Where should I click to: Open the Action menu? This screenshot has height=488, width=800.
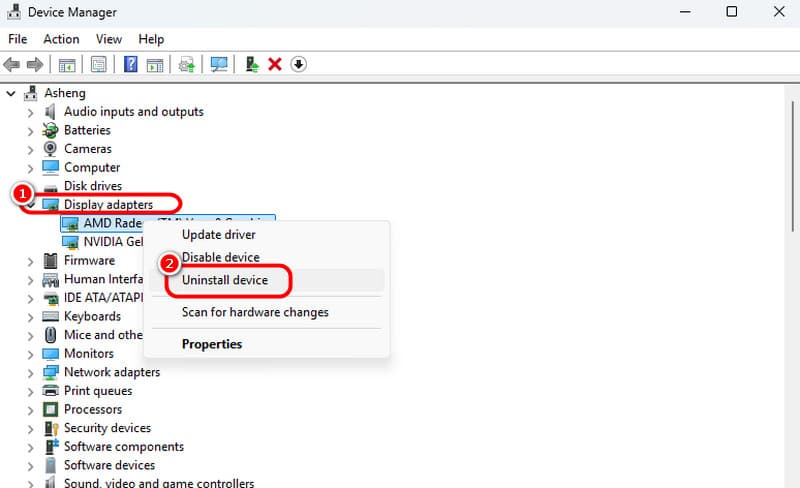click(x=61, y=39)
